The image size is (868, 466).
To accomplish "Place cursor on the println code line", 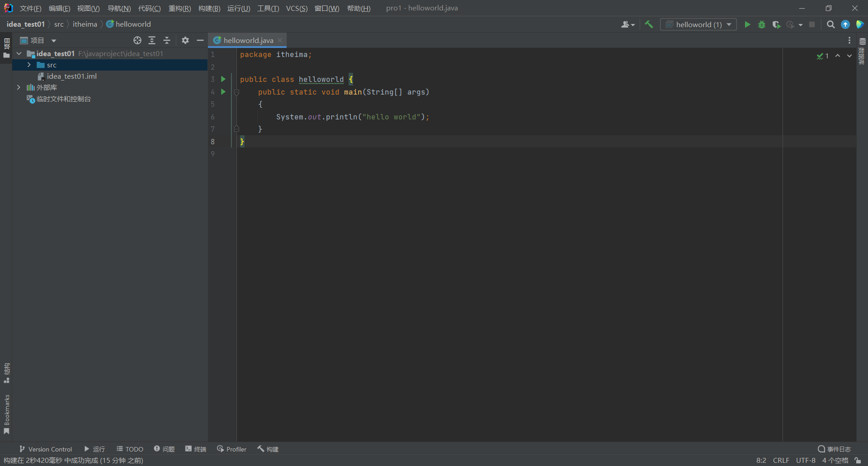I will pos(353,117).
